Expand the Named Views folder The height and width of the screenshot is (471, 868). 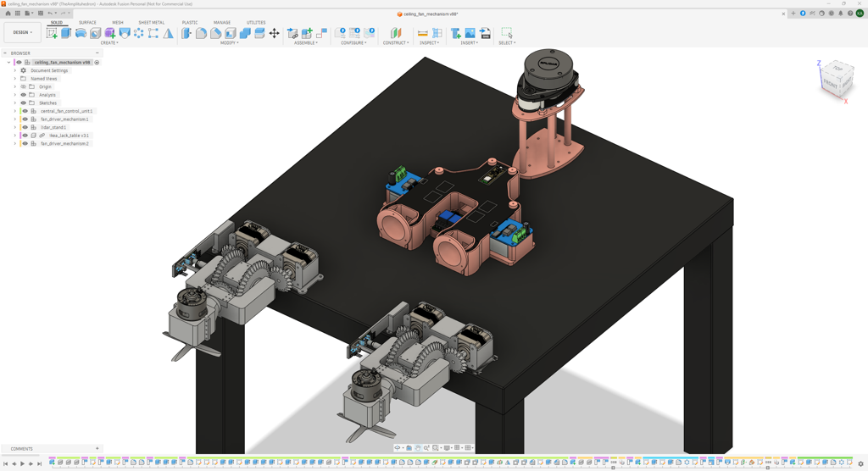pos(15,79)
